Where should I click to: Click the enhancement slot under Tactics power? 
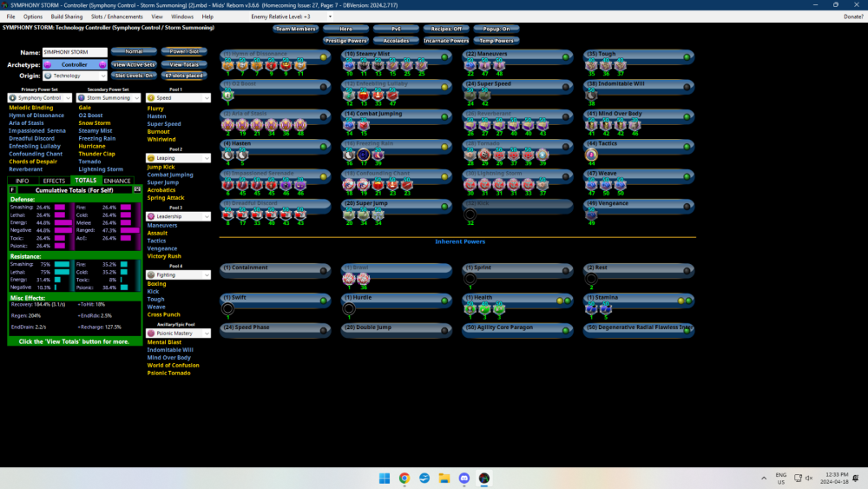(592, 155)
